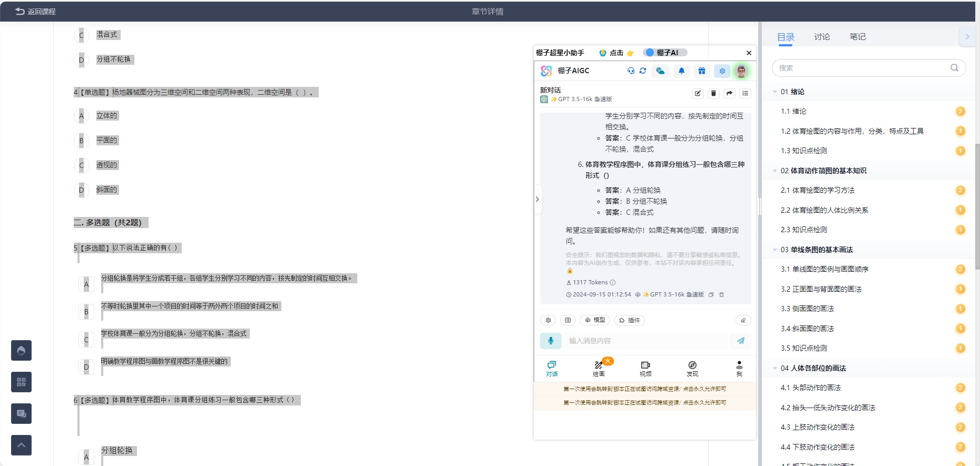
Task: Click the gift icon in 棚子AIGC header
Action: 702,71
